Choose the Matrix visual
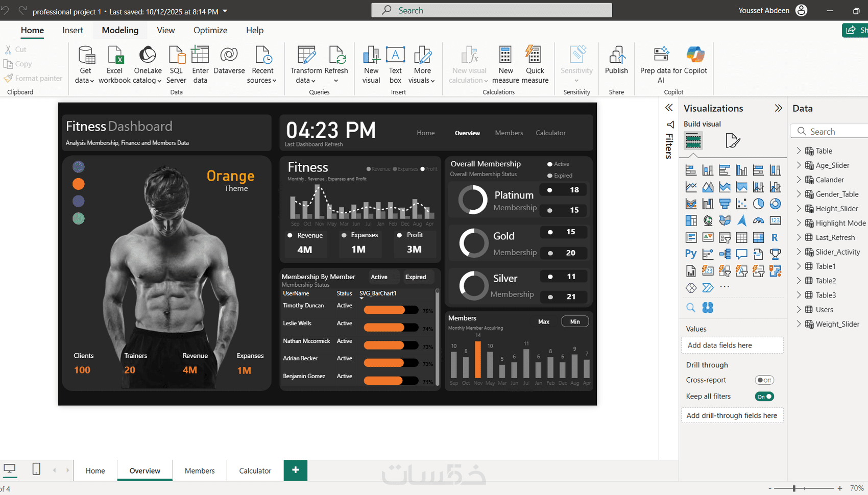This screenshot has width=868, height=495. pos(758,237)
